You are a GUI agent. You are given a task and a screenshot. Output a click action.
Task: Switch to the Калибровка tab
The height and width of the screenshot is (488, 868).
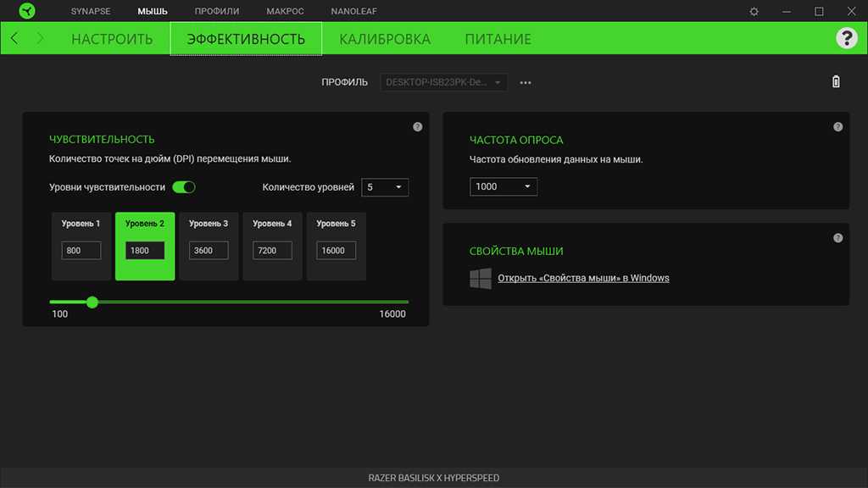(385, 39)
